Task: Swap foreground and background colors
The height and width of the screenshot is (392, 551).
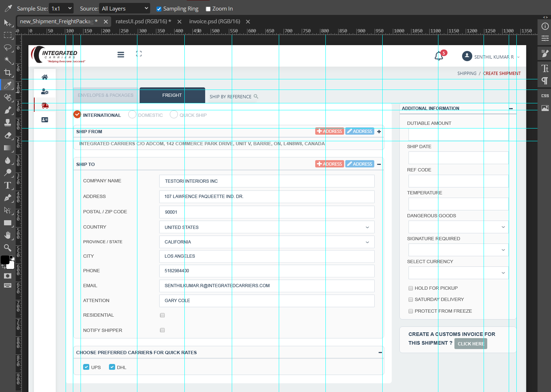Action: (3, 267)
